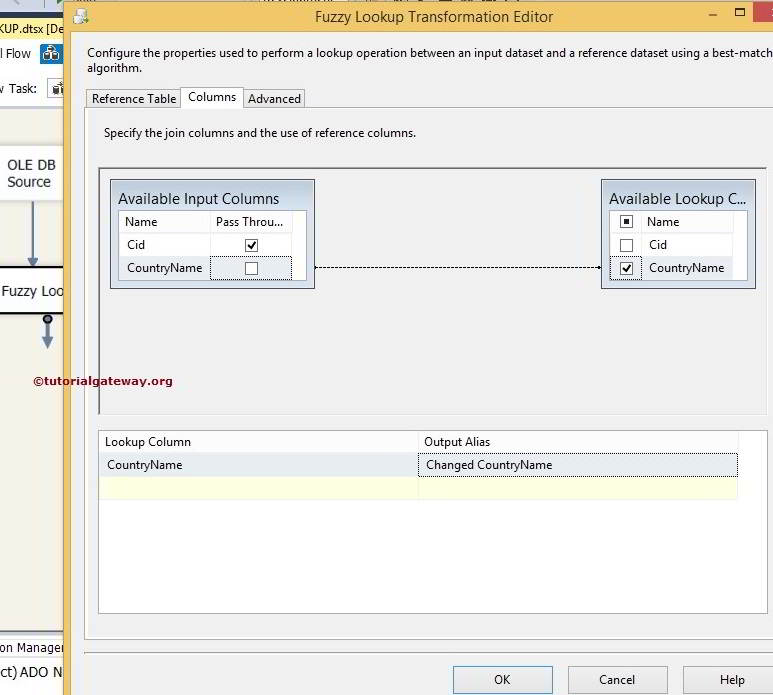Check the Cid lookup column checkbox

626,245
